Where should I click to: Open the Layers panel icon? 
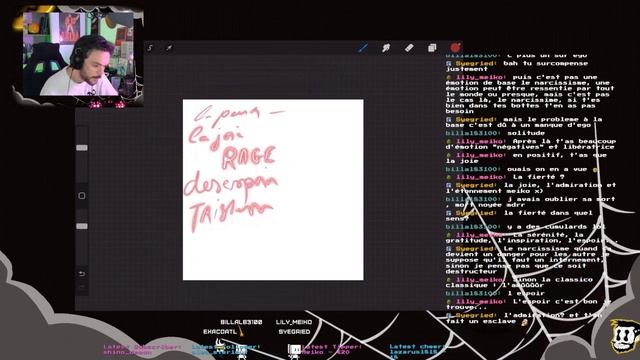[432, 48]
